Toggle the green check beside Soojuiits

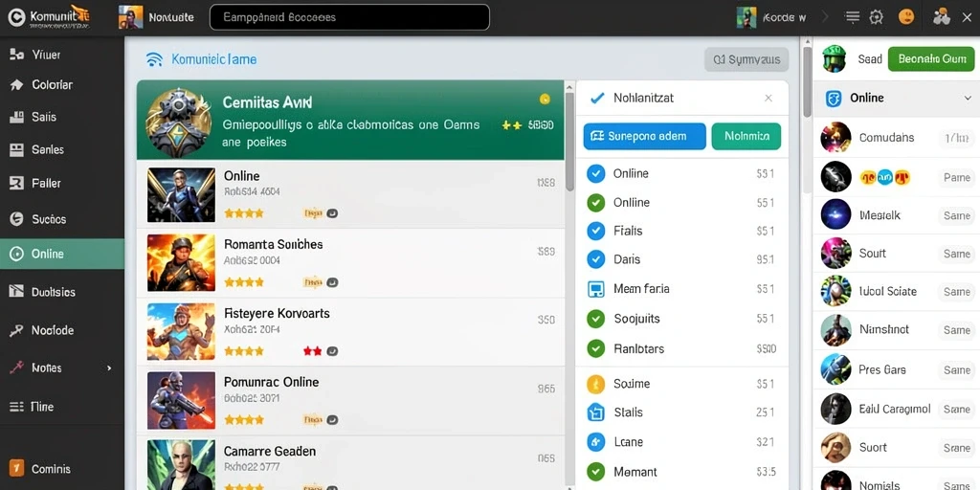point(596,319)
